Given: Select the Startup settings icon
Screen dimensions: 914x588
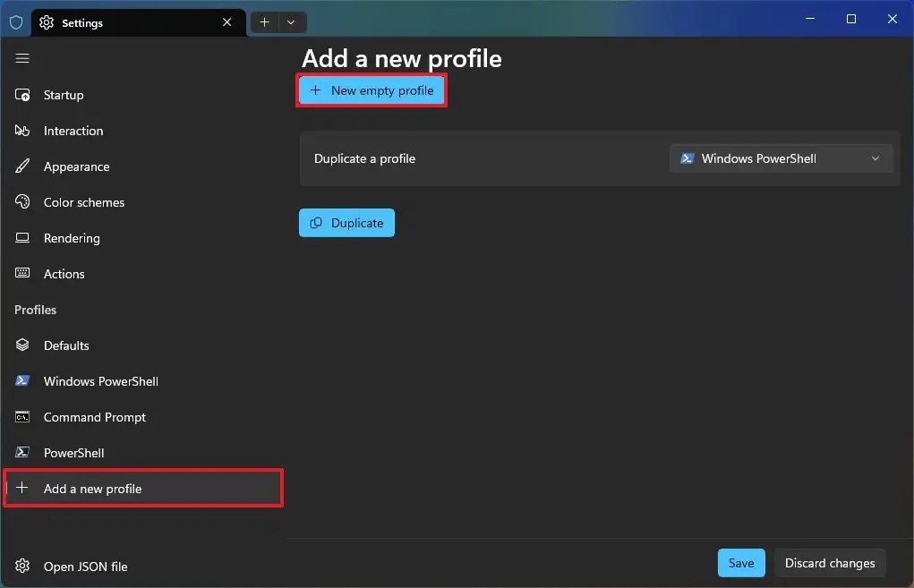Looking at the screenshot, I should 22,95.
